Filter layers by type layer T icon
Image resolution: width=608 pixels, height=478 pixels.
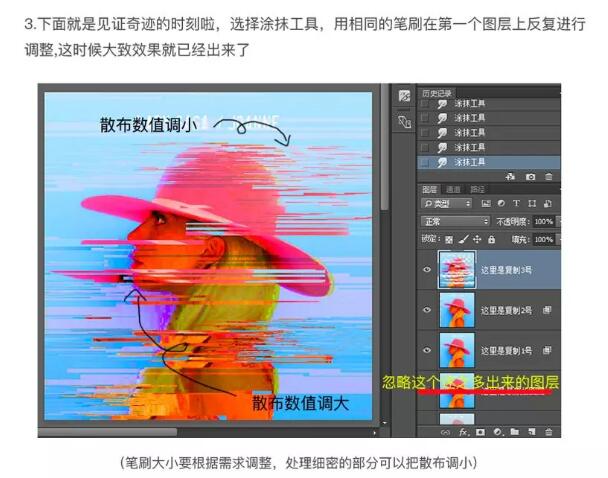(516, 204)
